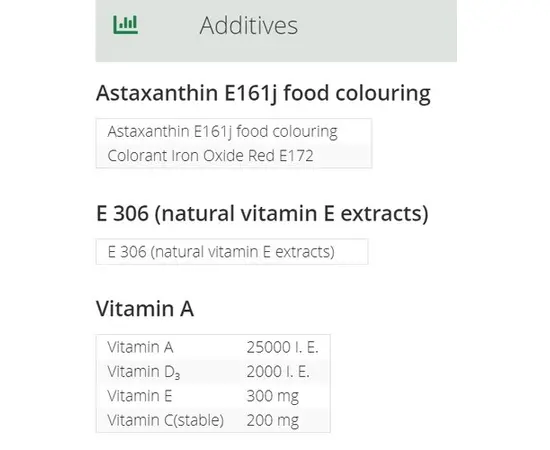The width and height of the screenshot is (550, 450).
Task: Select the Astaxanthin E161j food colouring table row
Action: [x=234, y=132]
